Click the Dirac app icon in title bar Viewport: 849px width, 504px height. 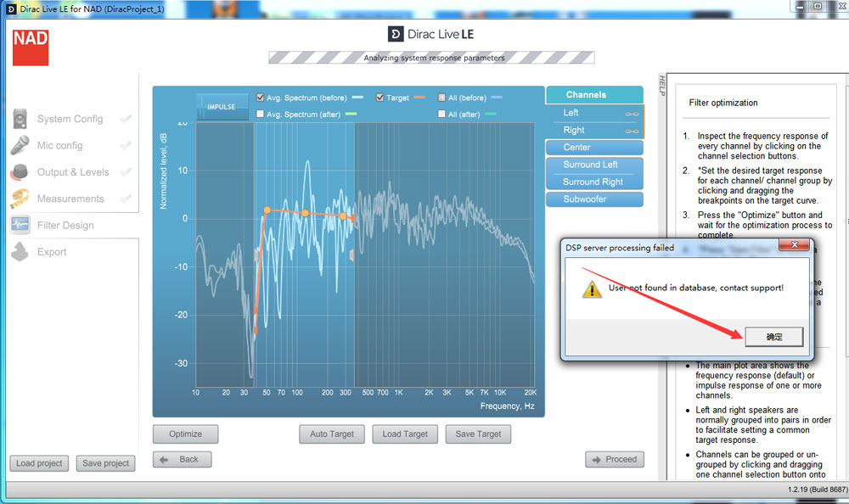[x=11, y=9]
